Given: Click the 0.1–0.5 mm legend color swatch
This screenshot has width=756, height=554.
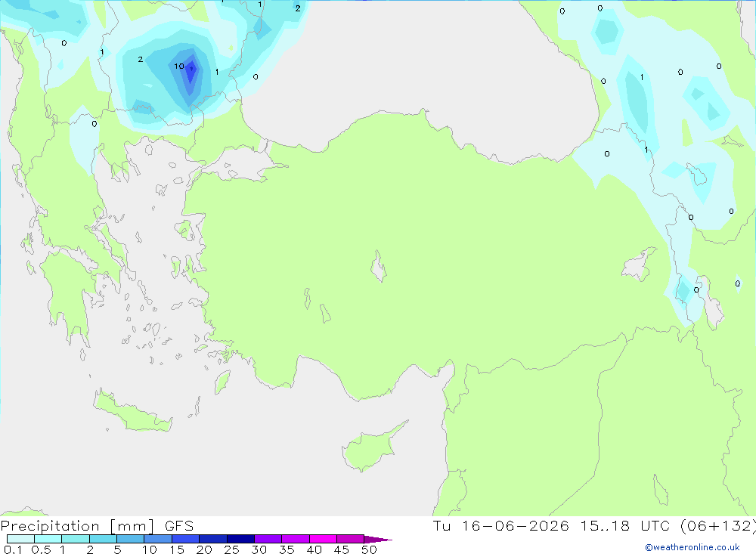Looking at the screenshot, I should [20, 539].
